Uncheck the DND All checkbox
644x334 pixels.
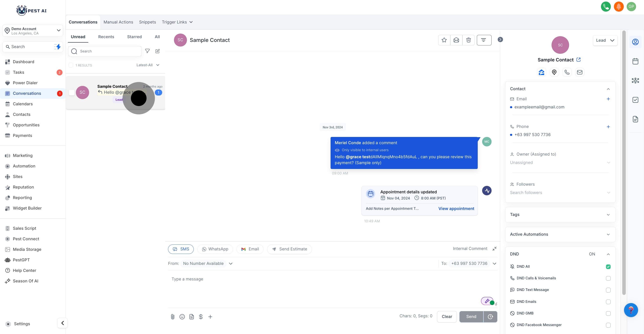click(608, 267)
